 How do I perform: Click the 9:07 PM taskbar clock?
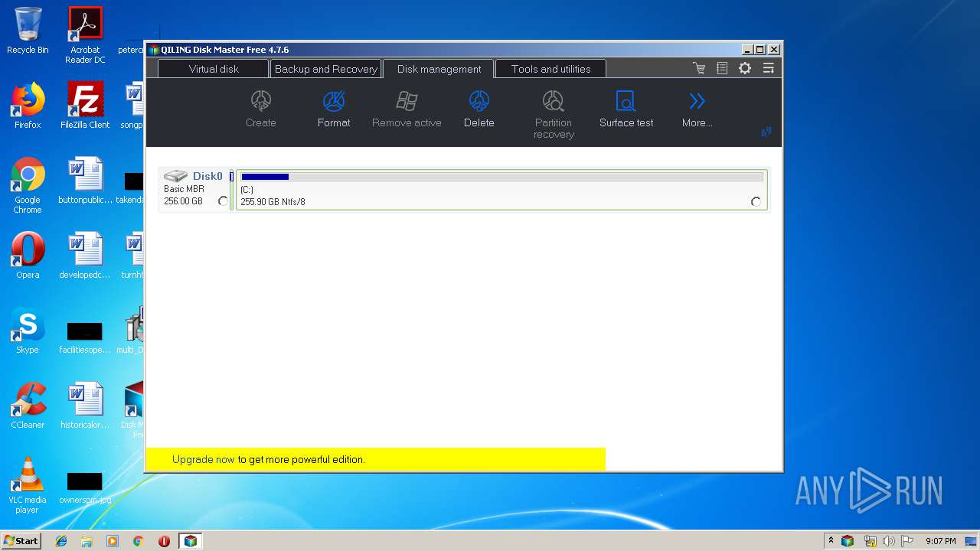[x=940, y=541]
